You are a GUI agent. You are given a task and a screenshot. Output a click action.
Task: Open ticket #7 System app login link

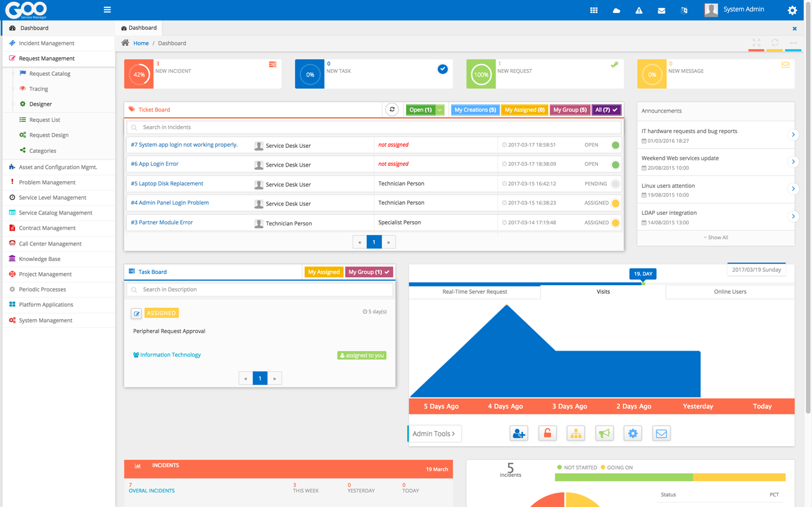click(184, 145)
